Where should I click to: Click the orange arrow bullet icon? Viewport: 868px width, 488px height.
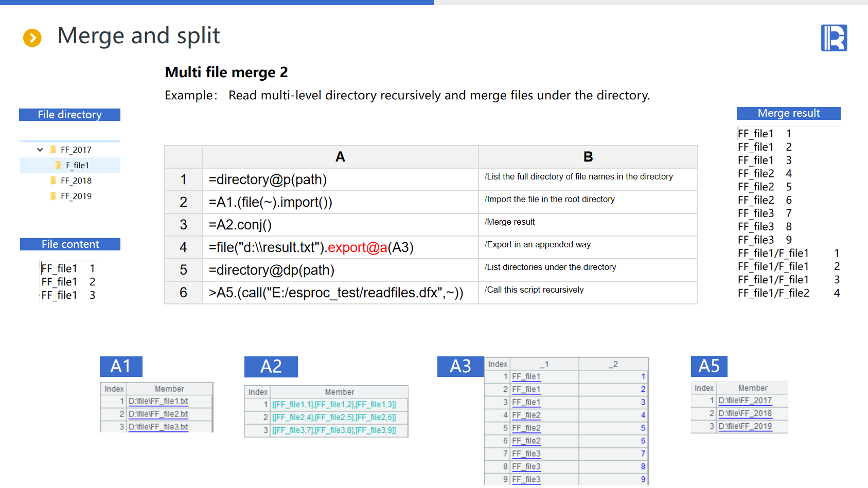32,38
